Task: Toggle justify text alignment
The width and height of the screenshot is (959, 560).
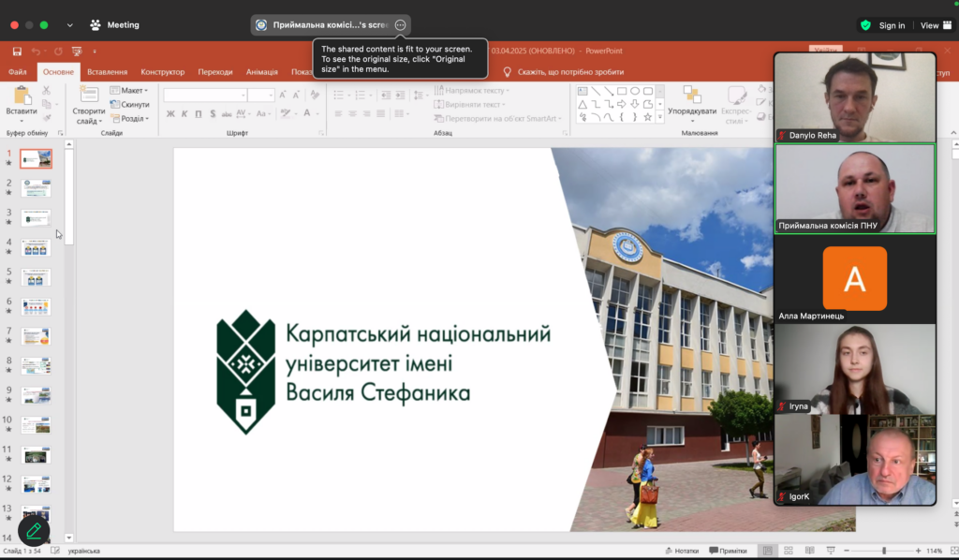Action: click(x=380, y=113)
